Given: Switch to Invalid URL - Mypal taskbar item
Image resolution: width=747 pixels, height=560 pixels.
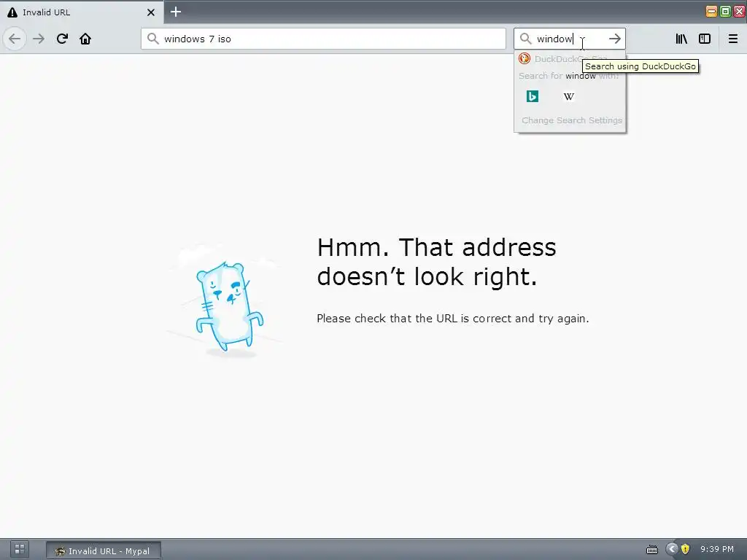Looking at the screenshot, I should coord(104,551).
